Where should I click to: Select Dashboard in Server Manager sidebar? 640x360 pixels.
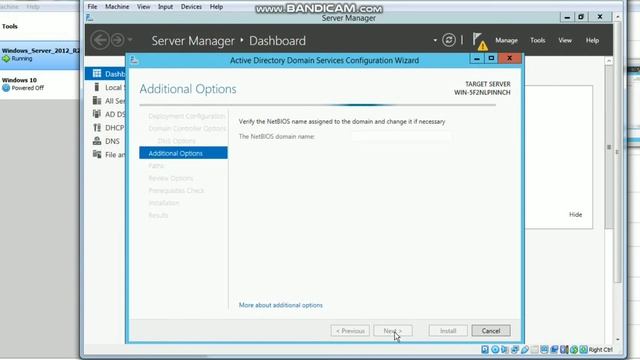point(105,73)
